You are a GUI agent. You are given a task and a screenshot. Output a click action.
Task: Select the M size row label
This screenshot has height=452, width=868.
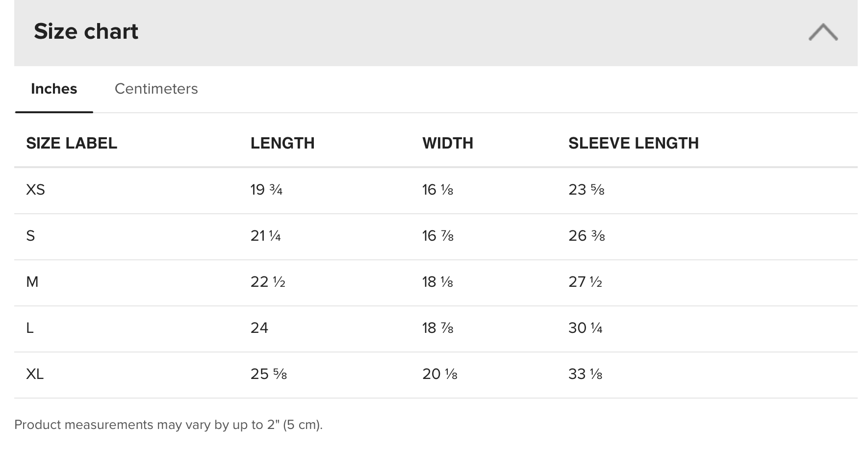point(32,282)
